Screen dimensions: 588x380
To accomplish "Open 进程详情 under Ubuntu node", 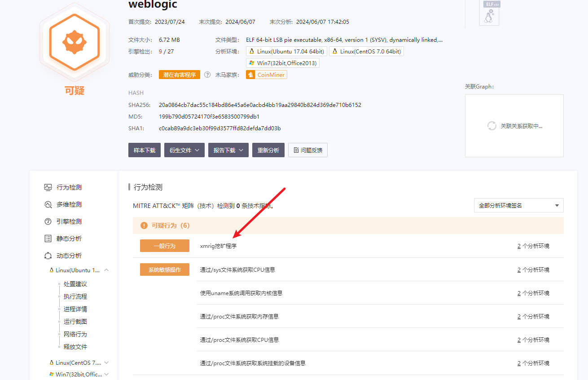I will (x=75, y=309).
